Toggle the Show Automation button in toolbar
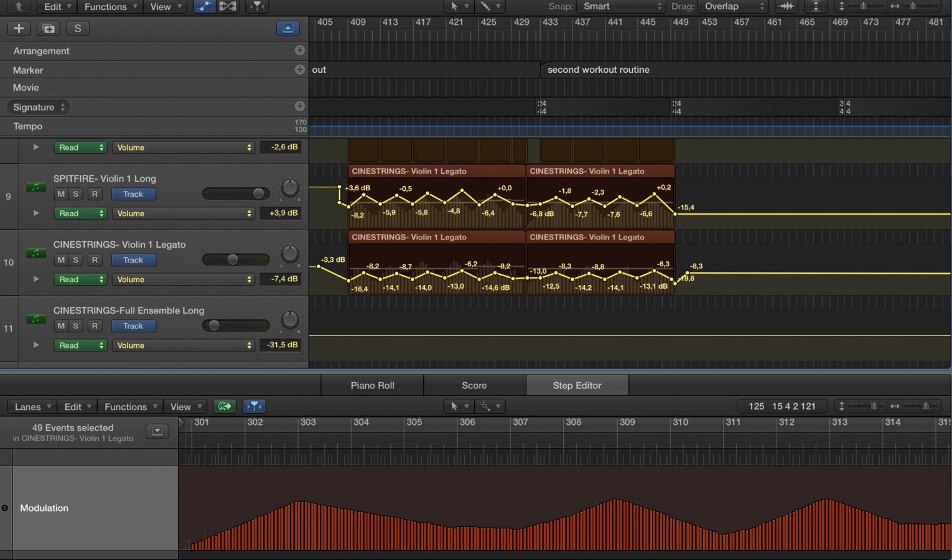Viewport: 952px width, 560px height. click(x=203, y=6)
